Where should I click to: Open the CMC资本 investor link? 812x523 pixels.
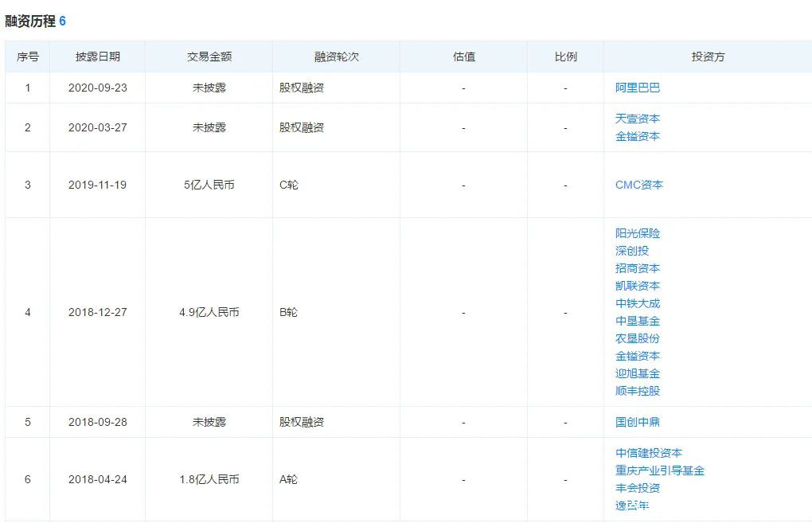coord(639,185)
